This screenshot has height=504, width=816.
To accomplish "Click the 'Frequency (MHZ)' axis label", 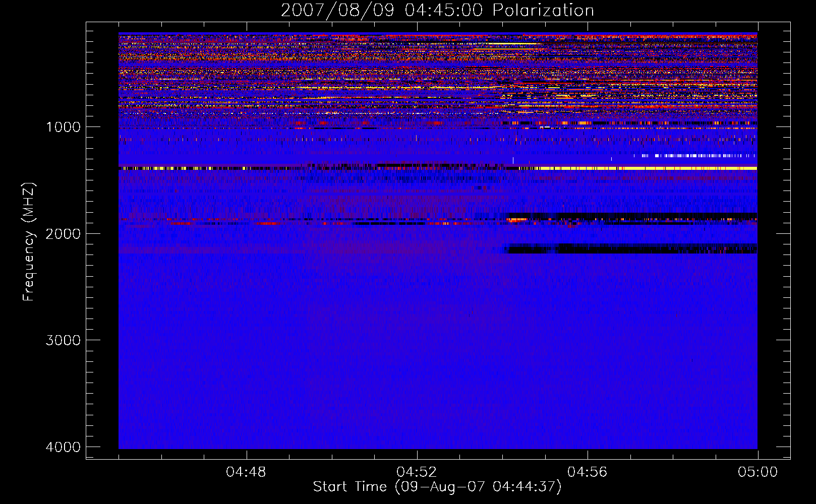I will pyautogui.click(x=29, y=242).
